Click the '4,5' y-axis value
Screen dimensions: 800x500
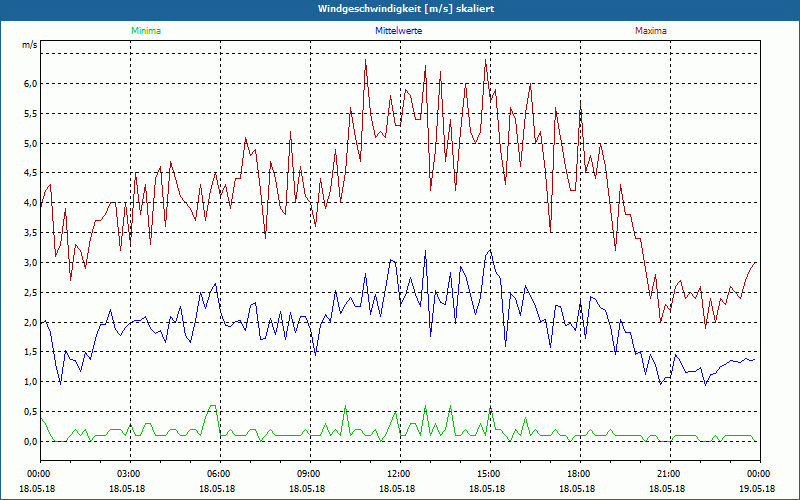[31, 173]
